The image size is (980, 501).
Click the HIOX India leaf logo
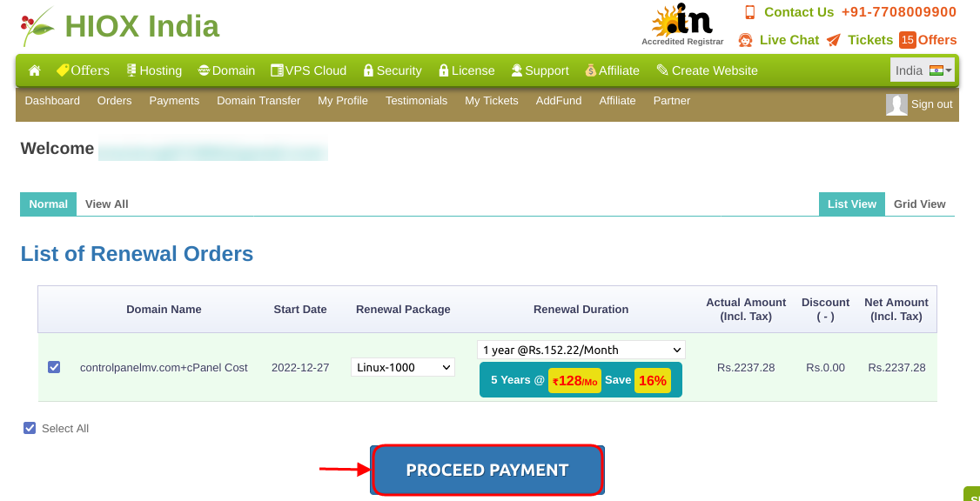(x=38, y=27)
